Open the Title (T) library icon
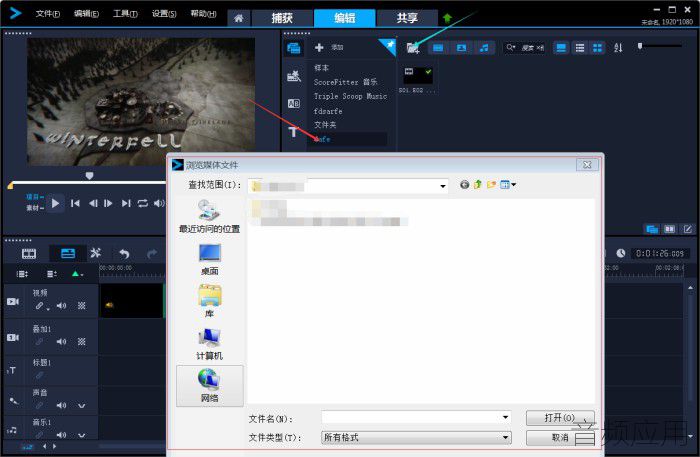 [293, 132]
